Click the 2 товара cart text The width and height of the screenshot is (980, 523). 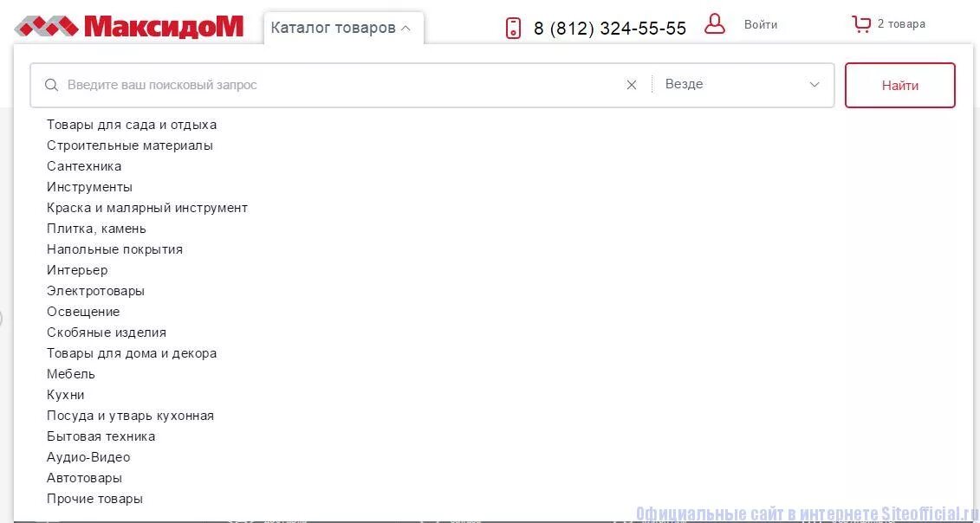(x=901, y=24)
